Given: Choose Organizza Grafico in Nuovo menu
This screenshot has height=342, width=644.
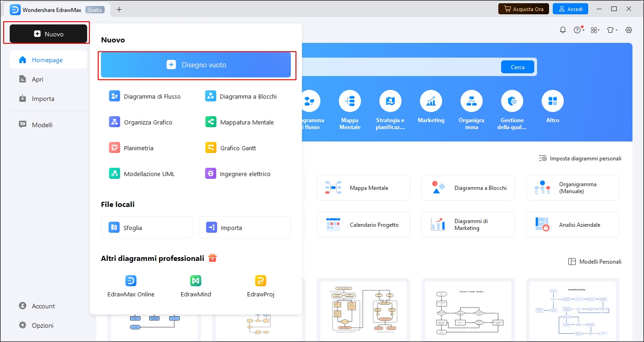Looking at the screenshot, I should [x=141, y=122].
